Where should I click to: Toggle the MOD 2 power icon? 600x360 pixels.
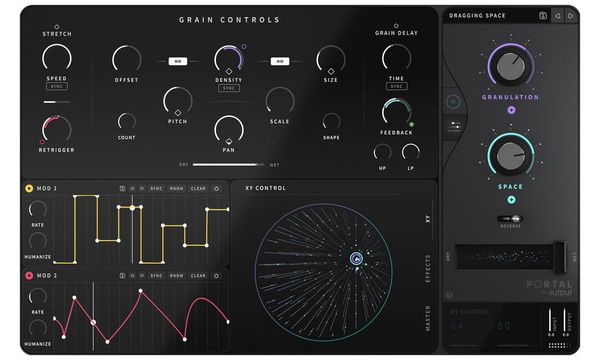pos(216,276)
